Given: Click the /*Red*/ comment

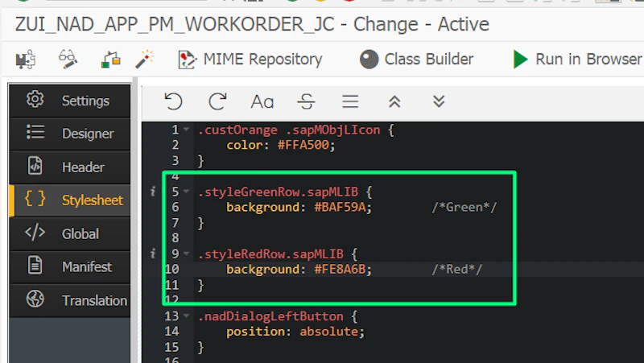Looking at the screenshot, I should tap(456, 269).
